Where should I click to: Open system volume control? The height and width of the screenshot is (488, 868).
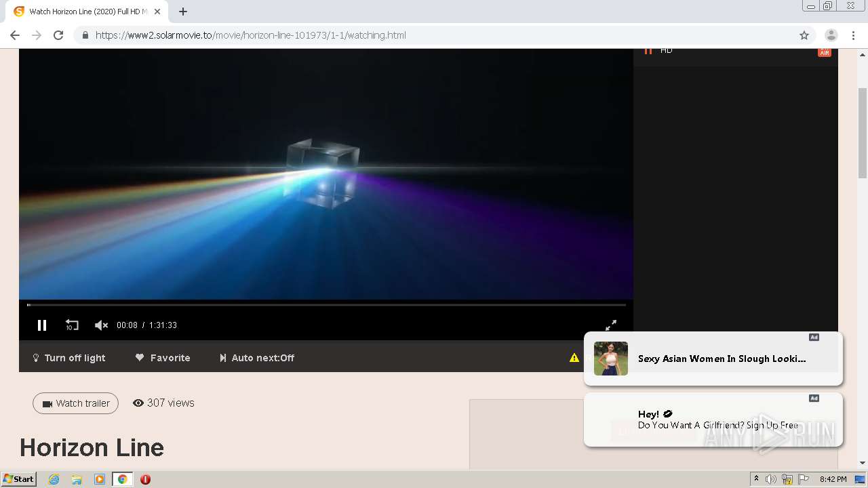(770, 479)
